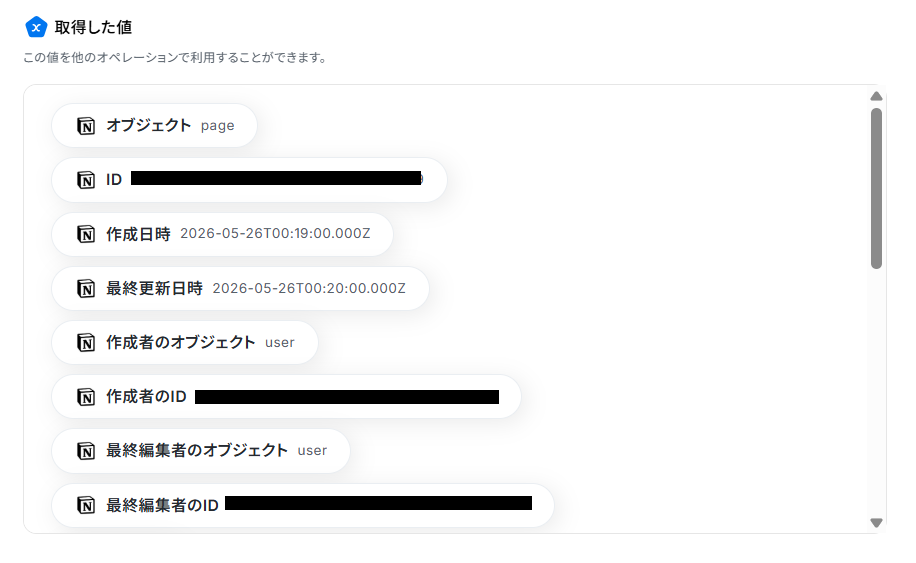Click Notion icon in 最終編集者のID chip

pyautogui.click(x=86, y=505)
